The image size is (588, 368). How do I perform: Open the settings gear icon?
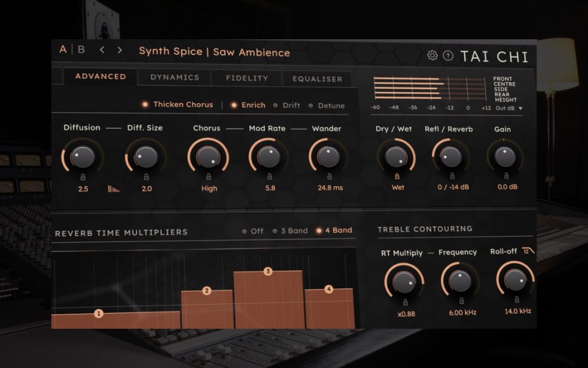pyautogui.click(x=432, y=56)
